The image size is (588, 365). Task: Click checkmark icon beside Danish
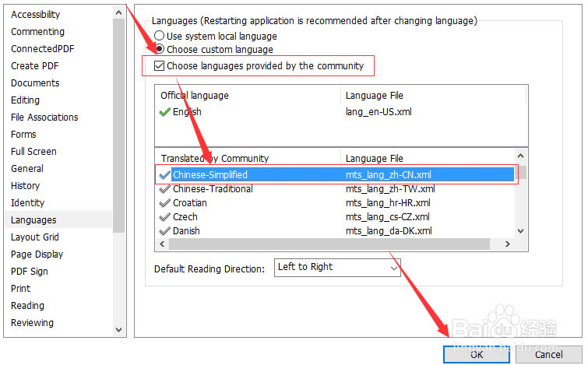[x=165, y=231]
